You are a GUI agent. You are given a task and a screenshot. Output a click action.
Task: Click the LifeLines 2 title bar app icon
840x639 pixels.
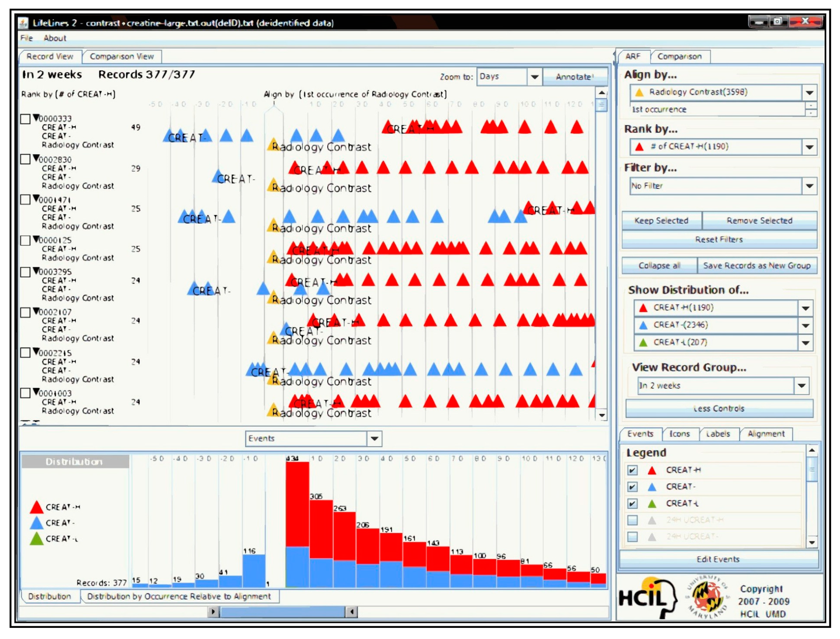pyautogui.click(x=24, y=23)
